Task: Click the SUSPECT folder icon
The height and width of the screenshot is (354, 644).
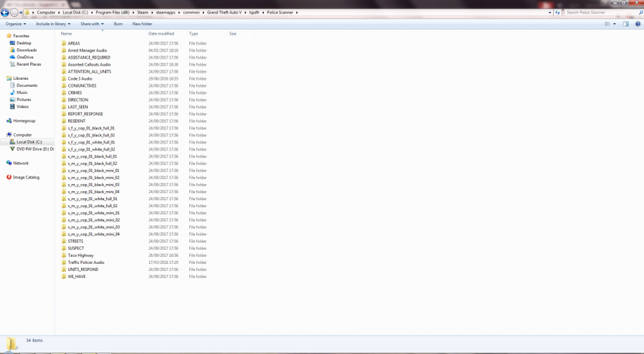Action: (64, 248)
